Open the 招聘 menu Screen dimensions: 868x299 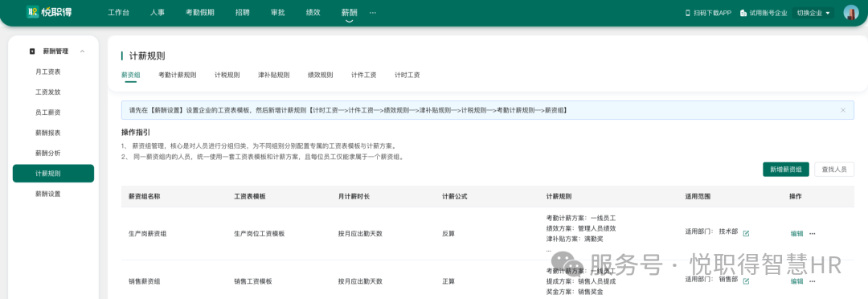point(243,12)
